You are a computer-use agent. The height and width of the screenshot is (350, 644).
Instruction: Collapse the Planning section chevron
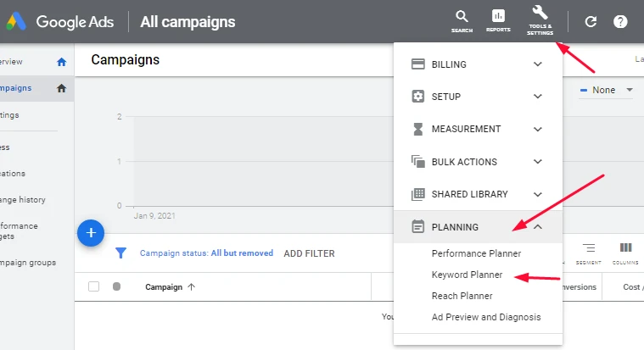pyautogui.click(x=538, y=227)
